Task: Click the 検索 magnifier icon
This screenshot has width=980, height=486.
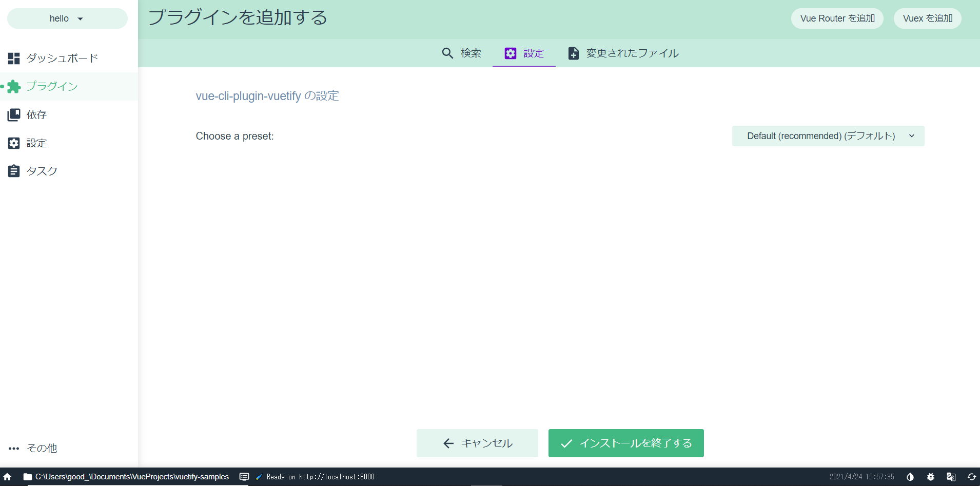Action: (x=447, y=53)
